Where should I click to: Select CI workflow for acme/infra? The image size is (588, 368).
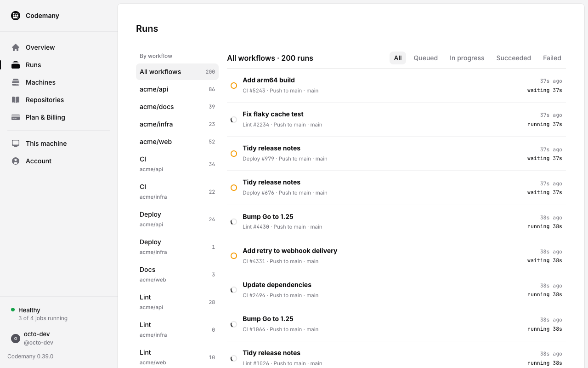point(177,192)
